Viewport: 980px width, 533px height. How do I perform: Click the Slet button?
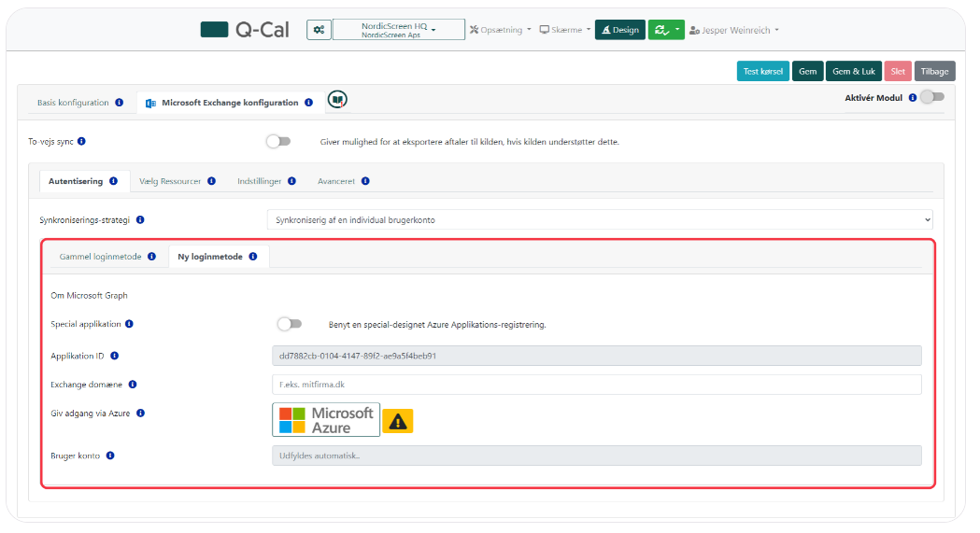[x=898, y=71]
